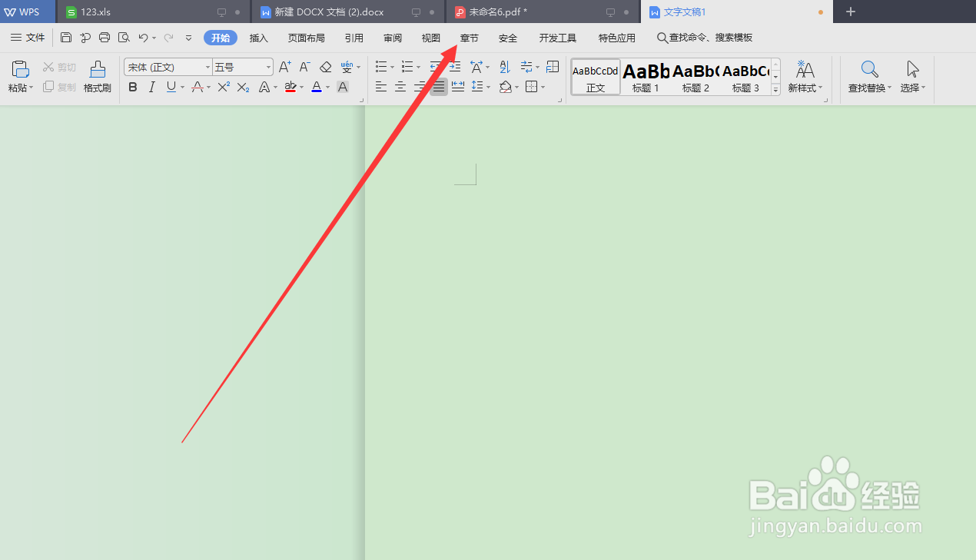Viewport: 976px width, 560px height.
Task: Click the sort A-Z icon
Action: (x=505, y=68)
